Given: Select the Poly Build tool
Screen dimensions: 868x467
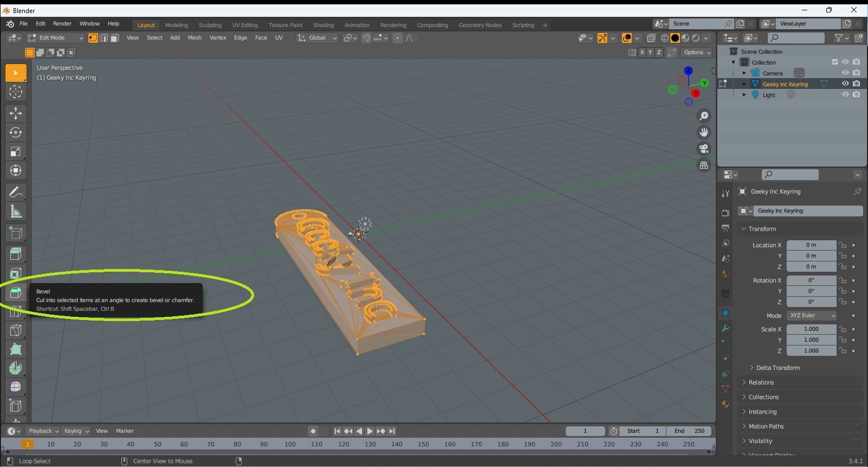Looking at the screenshot, I should point(16,349).
